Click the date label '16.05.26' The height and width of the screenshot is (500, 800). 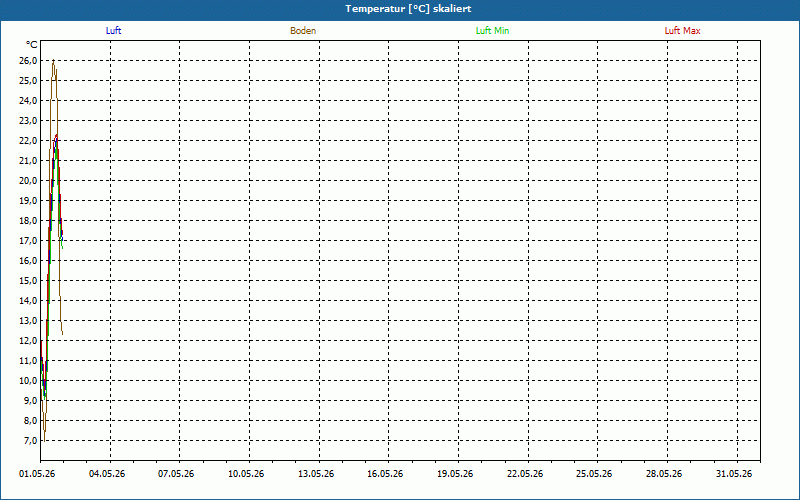pyautogui.click(x=385, y=474)
